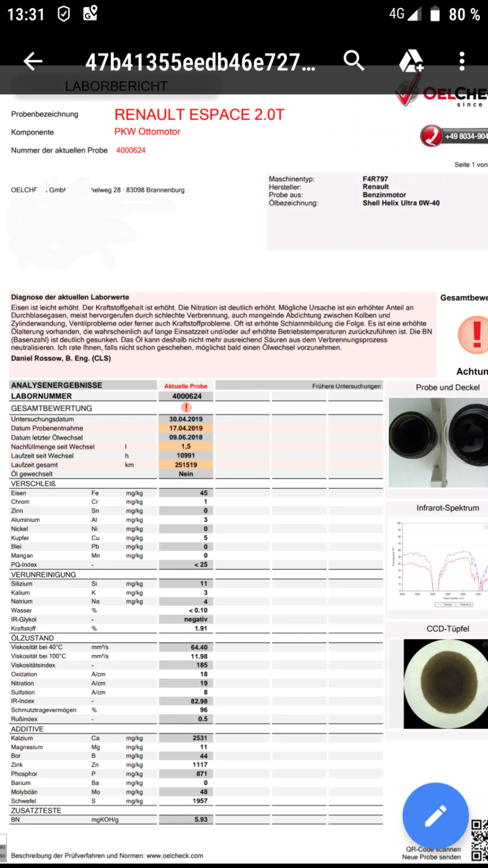
Task: Open the three-dot overflow menu
Action: coord(462,61)
